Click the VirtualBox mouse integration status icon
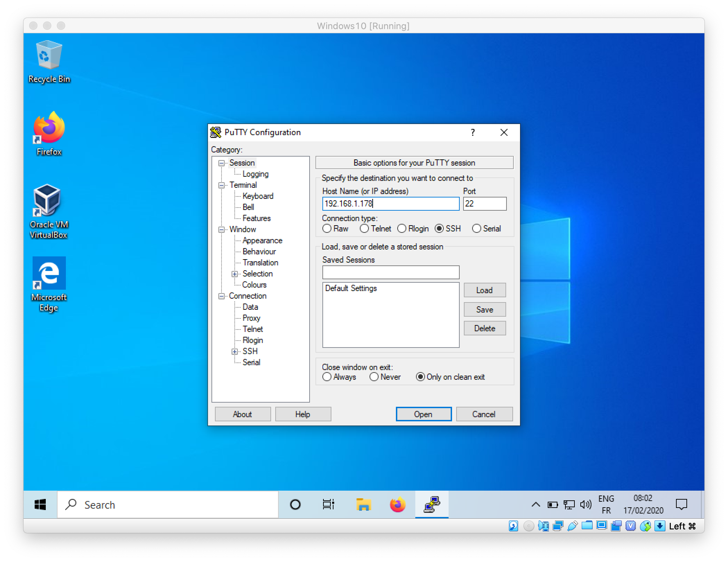The height and width of the screenshot is (562, 728). point(645,526)
